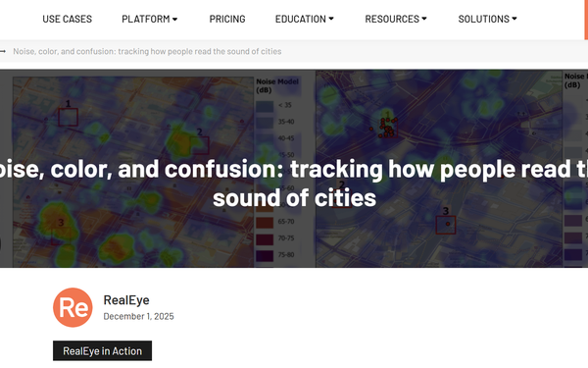Screen dimensions: 588x368
Task: Expand the PLATFORM dropdown menu
Action: [150, 19]
